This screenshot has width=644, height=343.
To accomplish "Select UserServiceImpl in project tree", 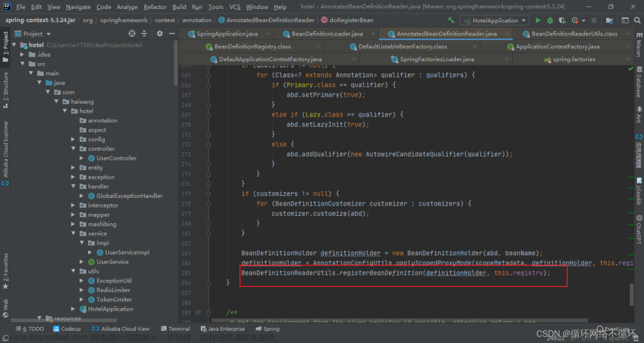I will [x=127, y=252].
